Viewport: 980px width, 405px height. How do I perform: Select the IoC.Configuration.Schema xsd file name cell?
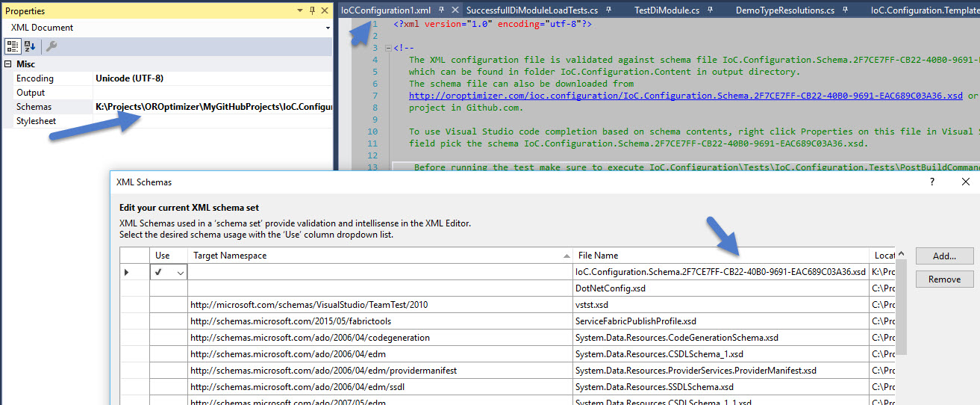(x=721, y=272)
